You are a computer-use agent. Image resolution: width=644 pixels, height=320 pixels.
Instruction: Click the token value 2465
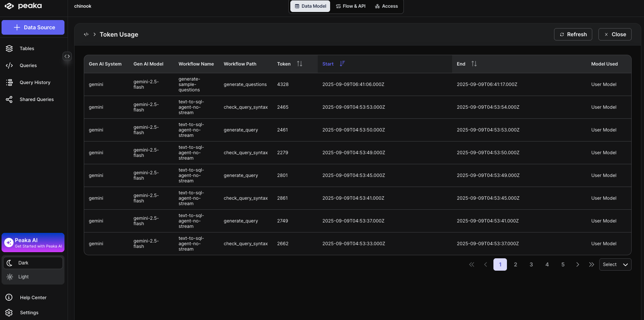283,107
